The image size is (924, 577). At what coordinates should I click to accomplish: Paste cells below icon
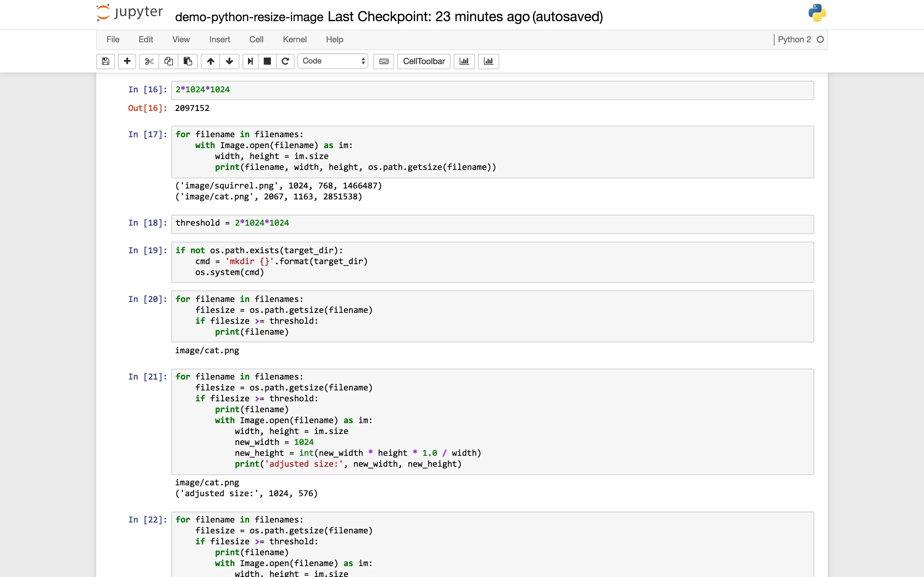(x=187, y=61)
